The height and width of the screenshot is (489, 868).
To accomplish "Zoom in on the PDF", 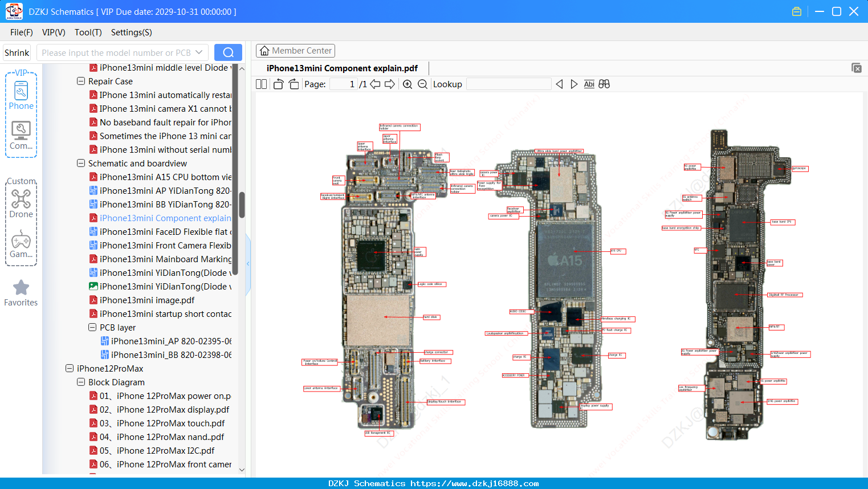I will 407,84.
